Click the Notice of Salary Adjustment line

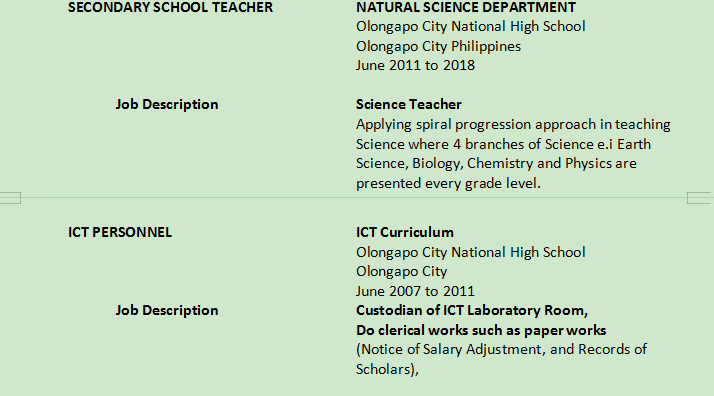[x=501, y=350]
